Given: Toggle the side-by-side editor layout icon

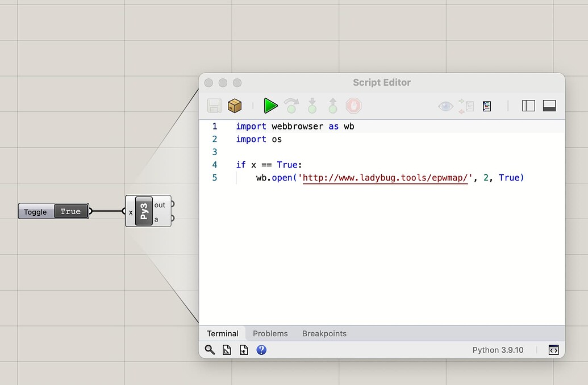Looking at the screenshot, I should [x=528, y=106].
